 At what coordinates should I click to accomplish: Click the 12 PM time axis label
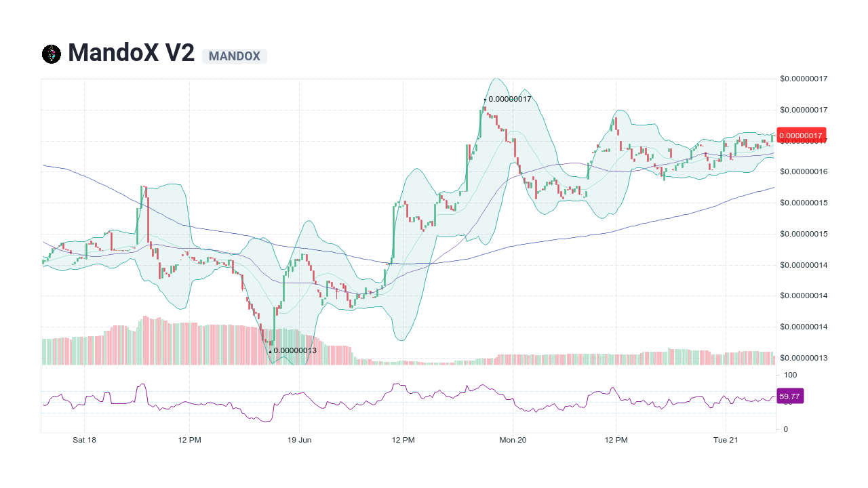click(190, 439)
